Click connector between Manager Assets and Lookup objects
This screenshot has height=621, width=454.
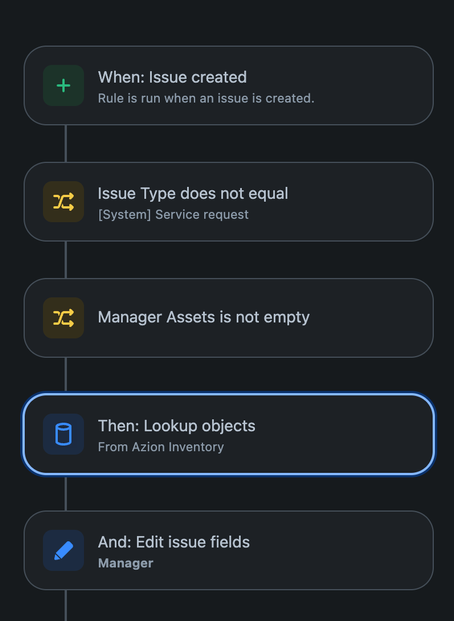[65, 374]
